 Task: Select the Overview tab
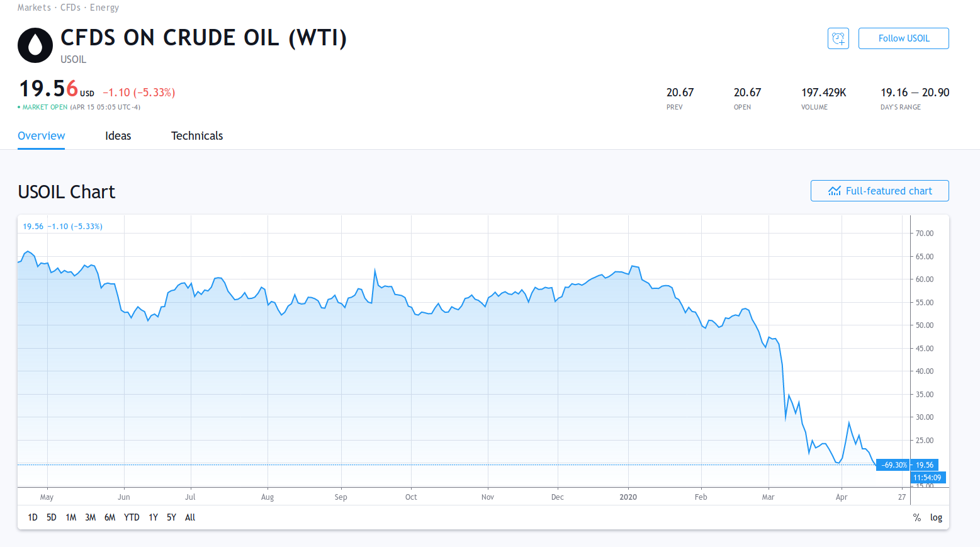pos(42,136)
